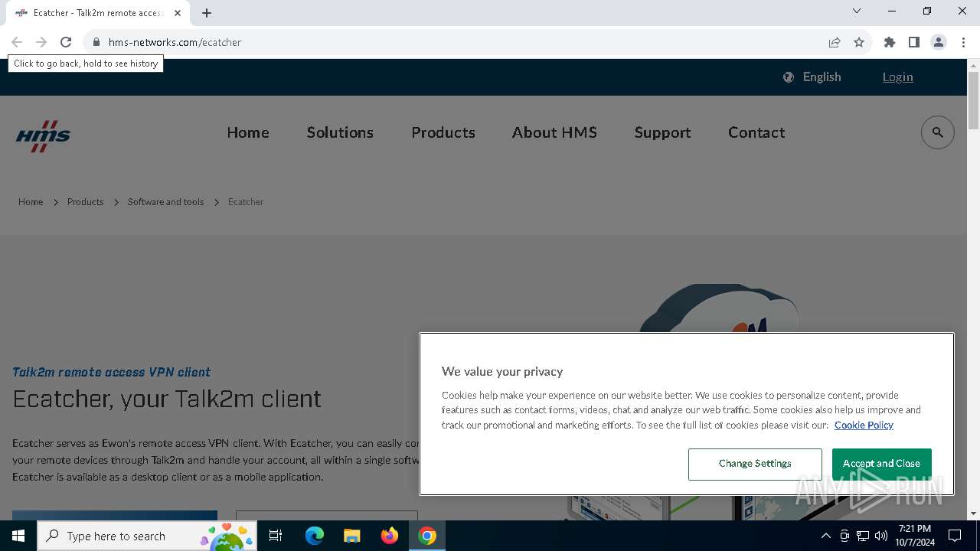Click the Login link
The height and width of the screenshot is (551, 980).
click(x=897, y=77)
